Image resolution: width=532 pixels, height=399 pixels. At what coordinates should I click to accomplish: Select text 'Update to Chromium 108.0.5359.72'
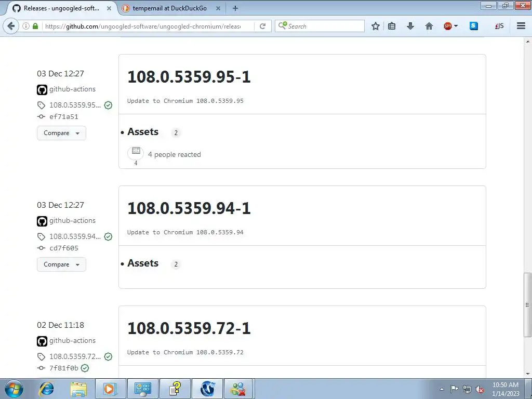coord(185,353)
